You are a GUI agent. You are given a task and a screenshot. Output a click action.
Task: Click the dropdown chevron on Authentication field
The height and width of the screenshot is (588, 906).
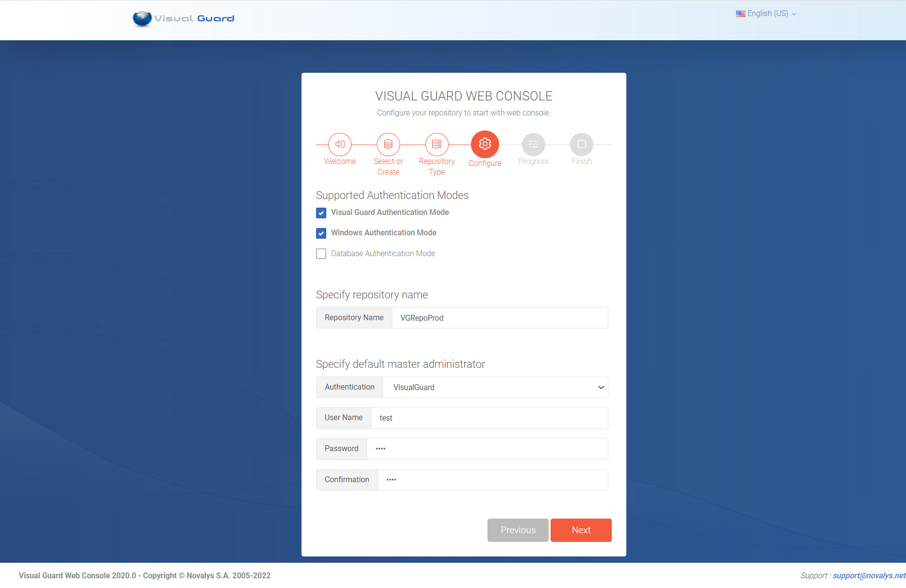coord(601,387)
